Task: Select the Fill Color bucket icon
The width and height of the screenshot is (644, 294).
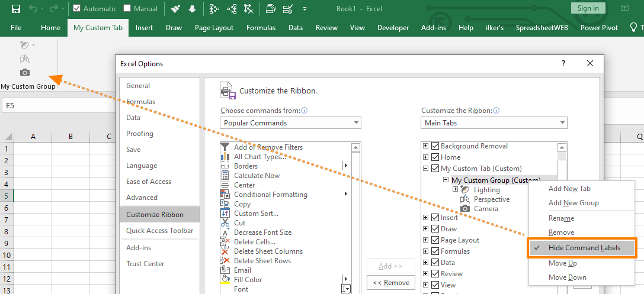Action: click(x=225, y=279)
